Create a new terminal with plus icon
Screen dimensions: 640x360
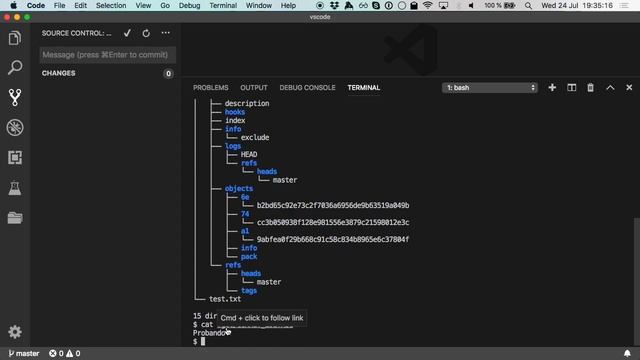coord(552,87)
